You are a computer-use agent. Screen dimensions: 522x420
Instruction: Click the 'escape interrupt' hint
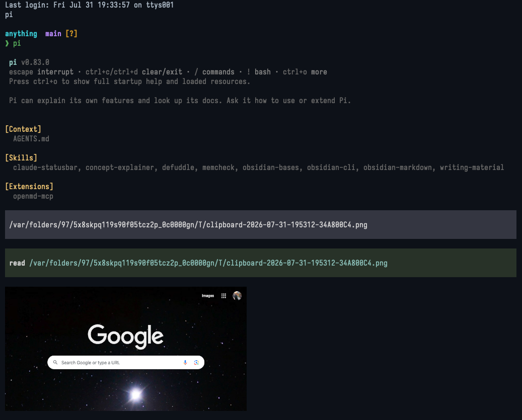point(41,72)
